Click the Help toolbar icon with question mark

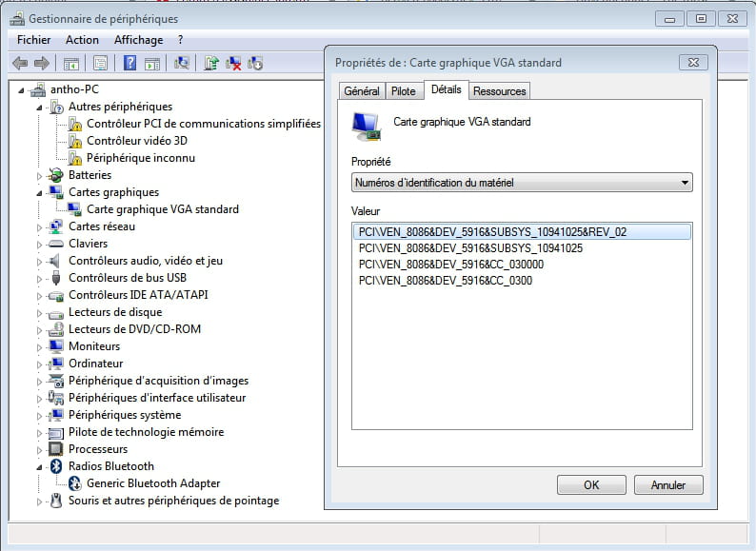point(129,64)
